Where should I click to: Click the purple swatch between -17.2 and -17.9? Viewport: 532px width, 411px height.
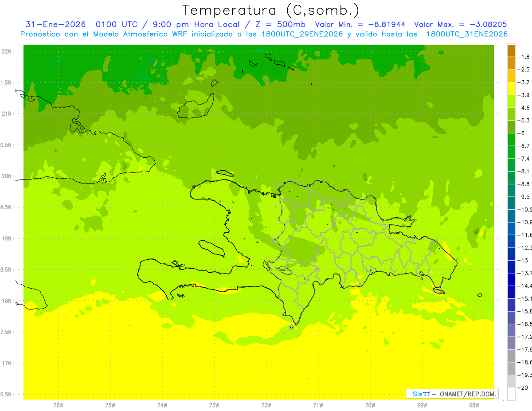pos(511,343)
